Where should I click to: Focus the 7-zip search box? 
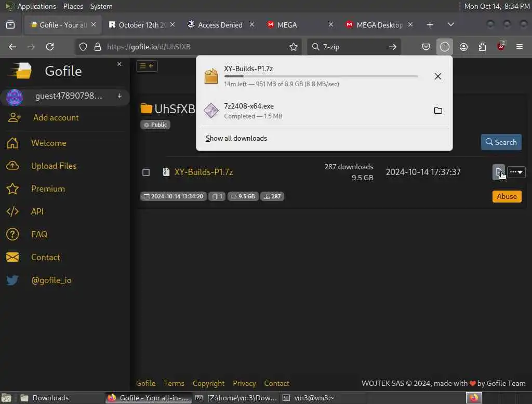tap(353, 47)
